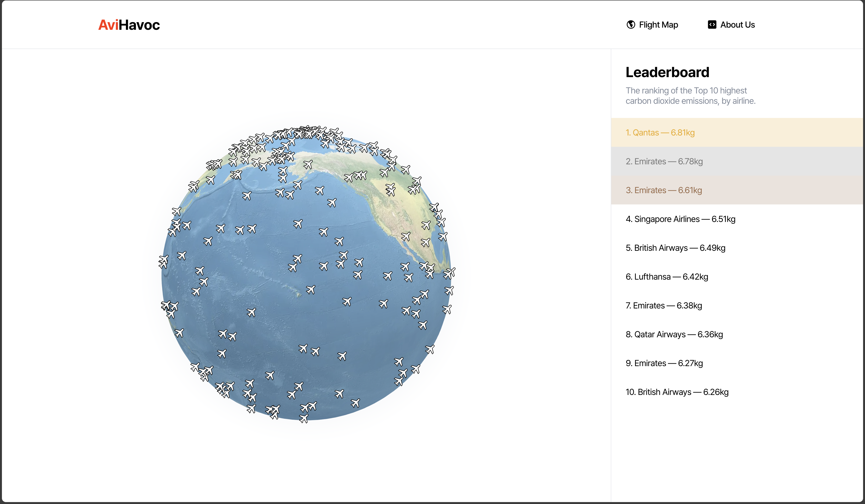Select the first-place Qantas 6.81kg entry

(x=660, y=133)
